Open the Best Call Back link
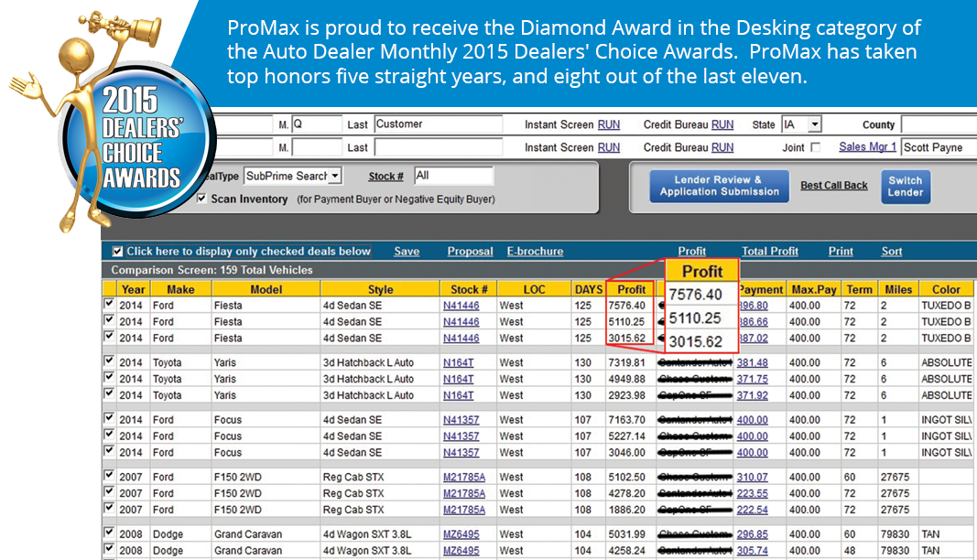This screenshot has width=977, height=560. click(833, 186)
